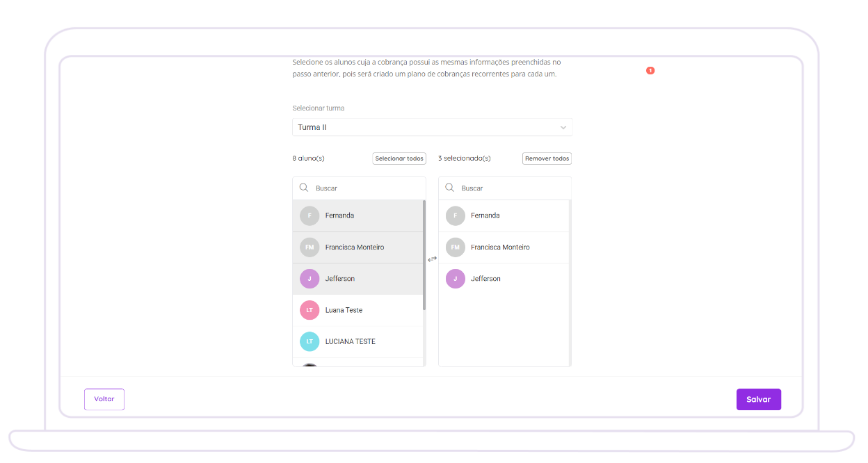The image size is (868, 463).
Task: Click Francisca Monteiro in the selected list
Action: (504, 247)
